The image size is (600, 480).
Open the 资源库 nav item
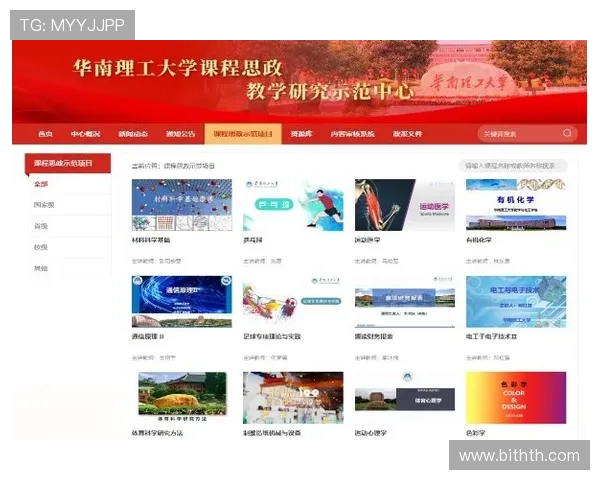[301, 134]
